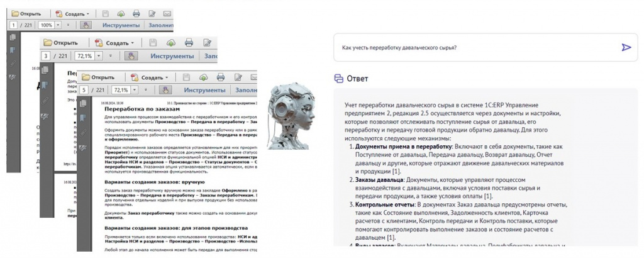The width and height of the screenshot is (644, 258).
Task: Click the question field about давальческого сырья
Action: (486, 47)
